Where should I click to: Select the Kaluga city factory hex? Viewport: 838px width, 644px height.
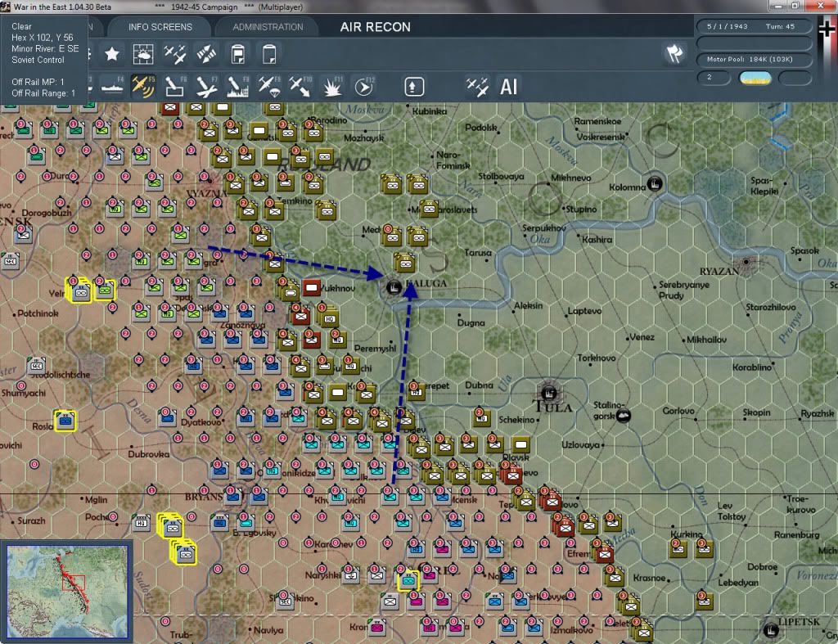[x=394, y=287]
